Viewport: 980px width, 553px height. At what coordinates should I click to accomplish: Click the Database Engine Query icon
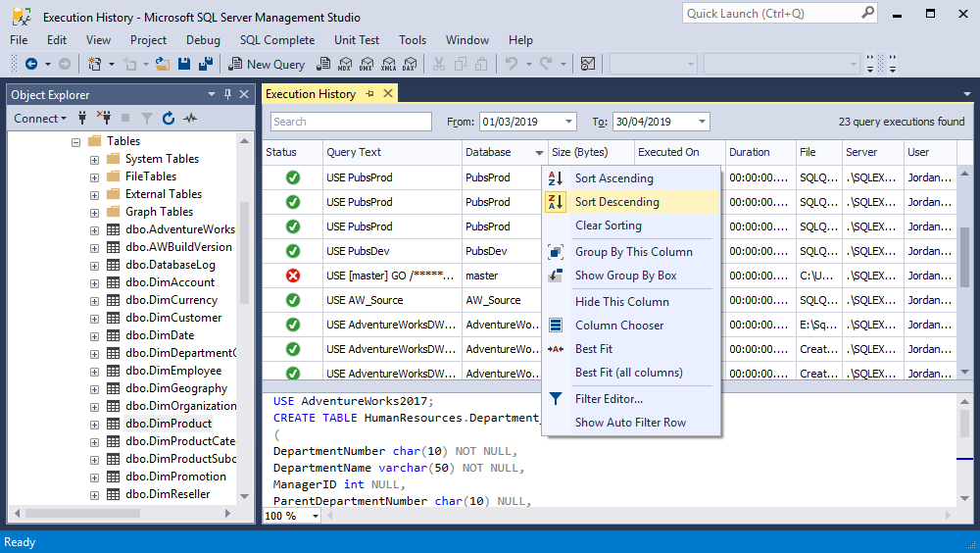[323, 64]
